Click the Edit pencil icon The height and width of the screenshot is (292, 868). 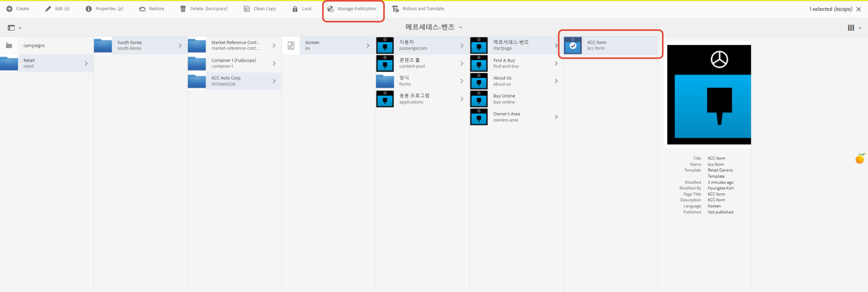point(48,9)
